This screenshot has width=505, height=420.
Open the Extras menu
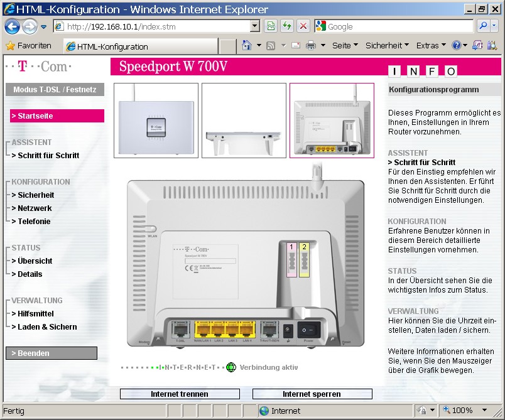coord(431,46)
